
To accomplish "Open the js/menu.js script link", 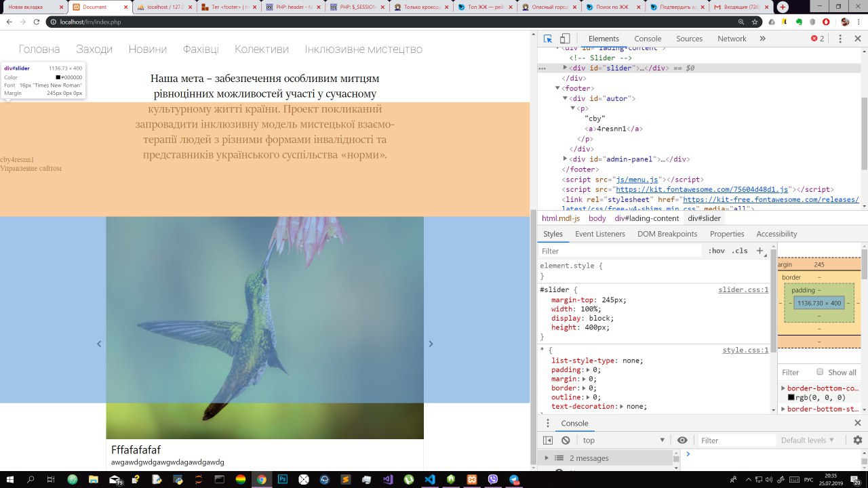I will click(637, 180).
